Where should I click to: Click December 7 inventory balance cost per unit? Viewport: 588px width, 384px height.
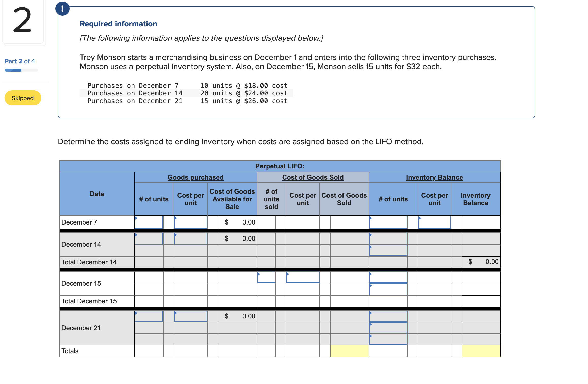point(434,222)
